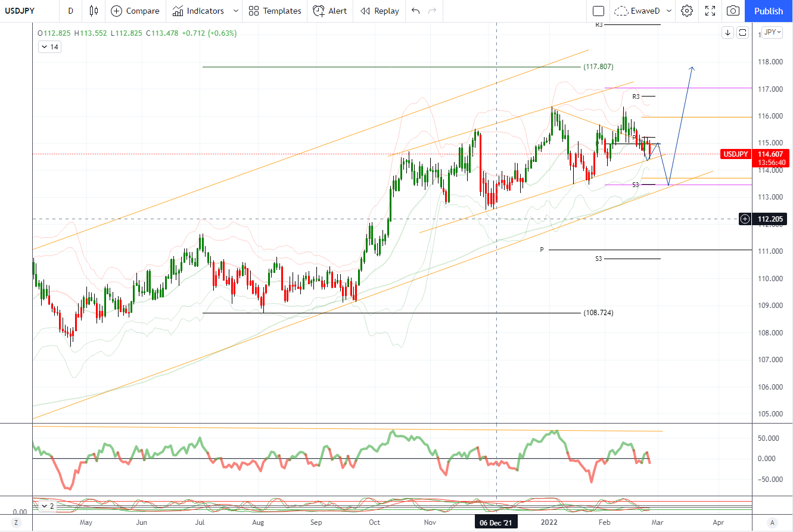Click the H113.552 high value in legend
The height and width of the screenshot is (532, 793).
(x=90, y=33)
